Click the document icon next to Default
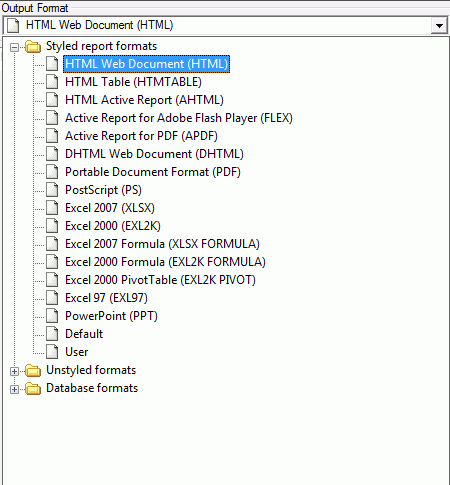Image resolution: width=450 pixels, height=485 pixels. coord(52,334)
